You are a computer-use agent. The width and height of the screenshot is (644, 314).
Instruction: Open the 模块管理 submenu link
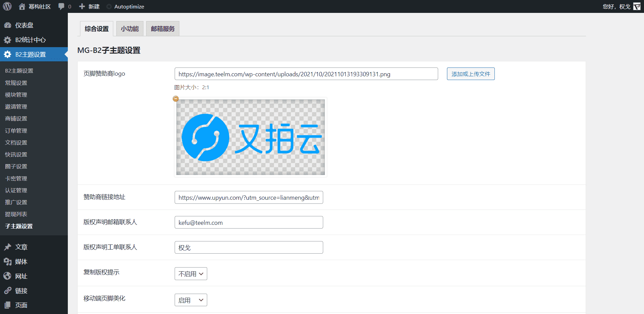coord(16,95)
